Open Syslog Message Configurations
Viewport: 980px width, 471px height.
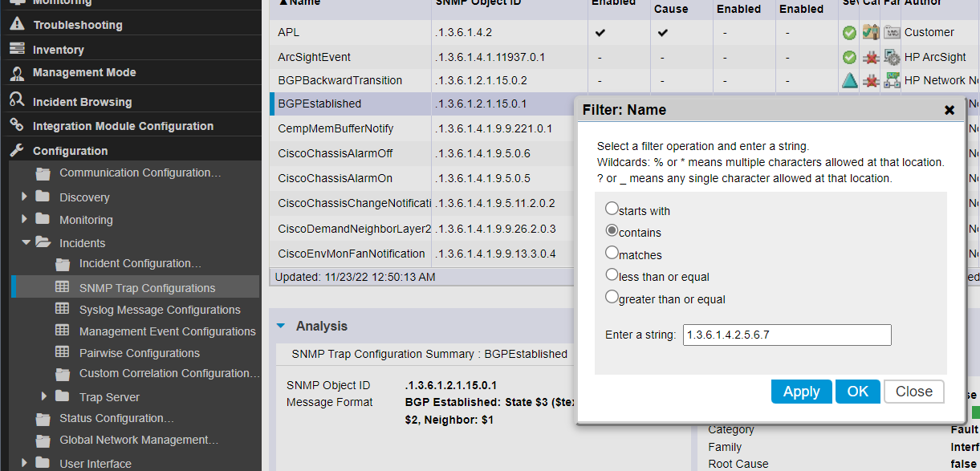point(159,310)
